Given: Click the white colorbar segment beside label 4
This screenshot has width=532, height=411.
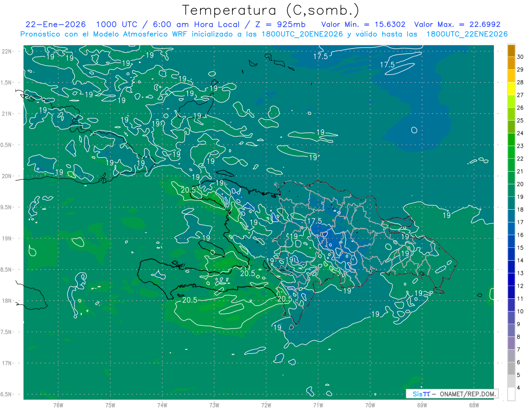Looking at the screenshot, I should [x=511, y=394].
